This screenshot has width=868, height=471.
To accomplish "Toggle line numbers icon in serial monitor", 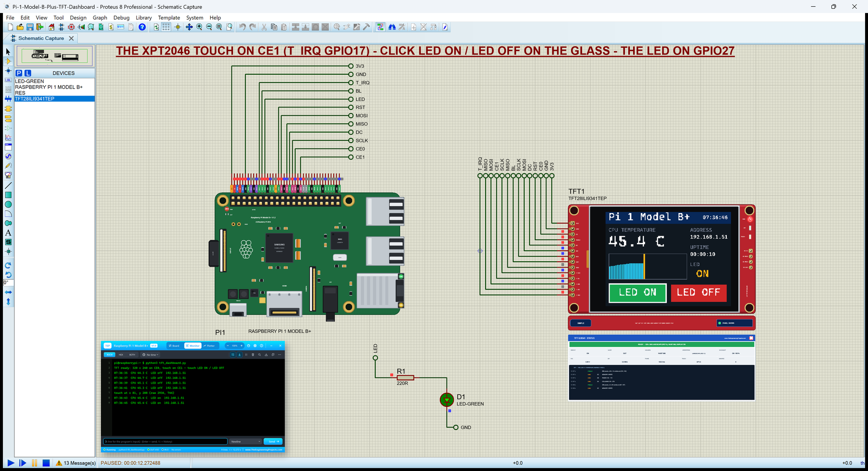I will point(233,354).
